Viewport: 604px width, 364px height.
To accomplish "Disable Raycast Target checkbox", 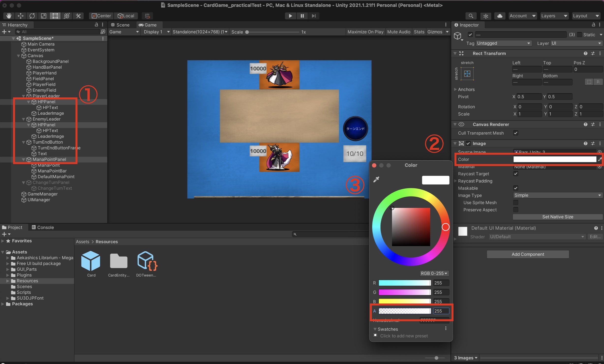I will pyautogui.click(x=516, y=174).
